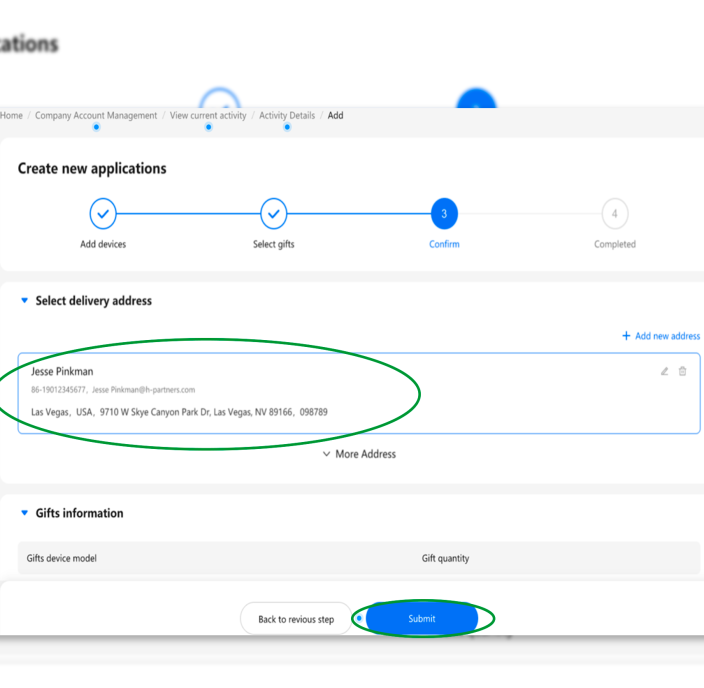
Task: Click the Gift quantity column header
Action: pyautogui.click(x=445, y=558)
